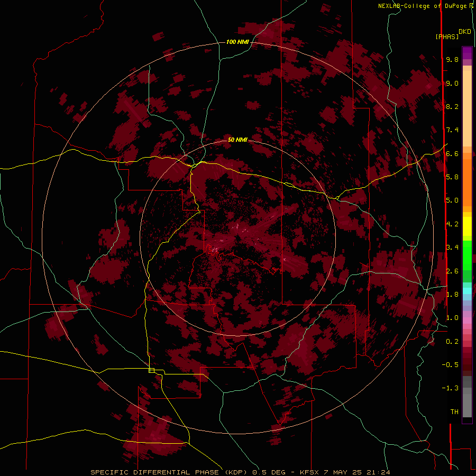Image resolution: width=476 pixels, height=476 pixels.
Task: Click the 3.4 scale value
Action: click(452, 248)
